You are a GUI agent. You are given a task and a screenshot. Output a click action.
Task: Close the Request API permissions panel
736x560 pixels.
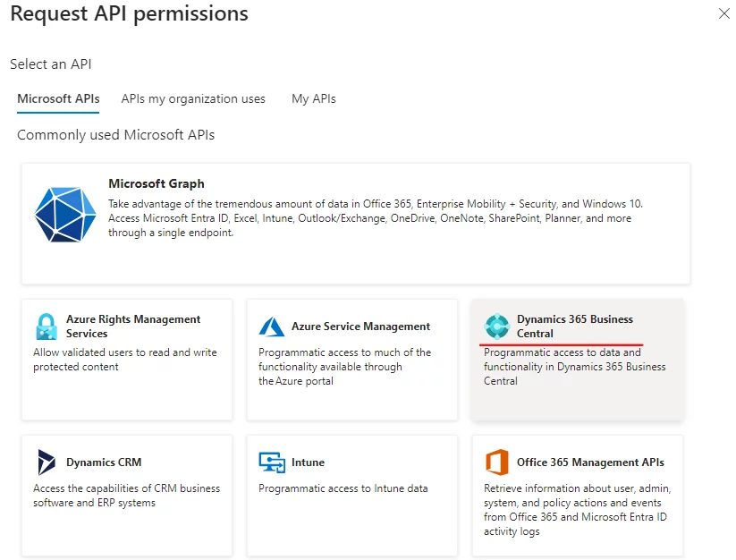tap(723, 13)
